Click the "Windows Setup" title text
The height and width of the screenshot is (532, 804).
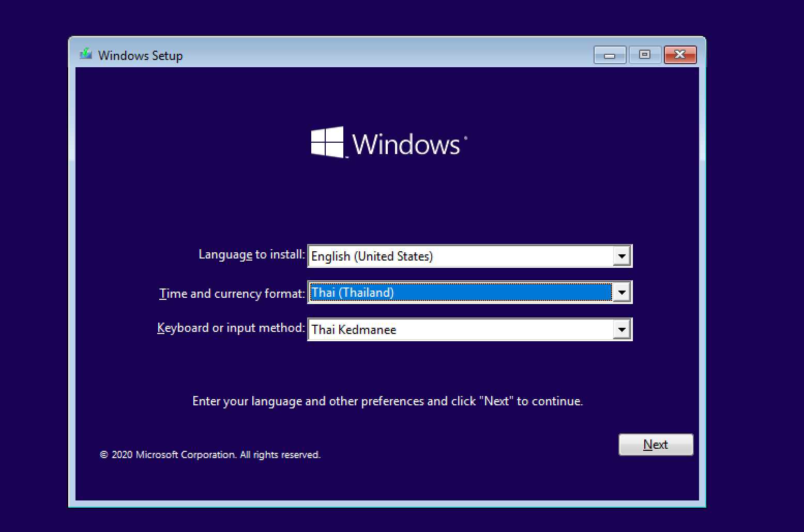coord(140,56)
